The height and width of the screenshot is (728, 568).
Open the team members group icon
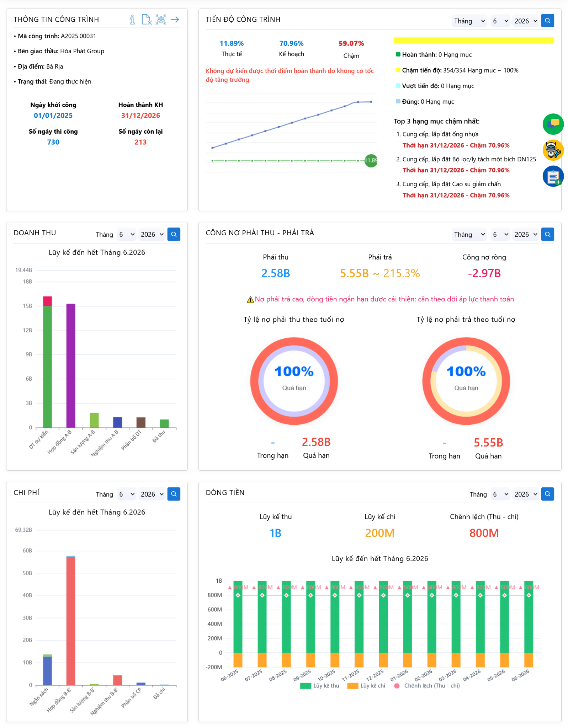pos(161,20)
